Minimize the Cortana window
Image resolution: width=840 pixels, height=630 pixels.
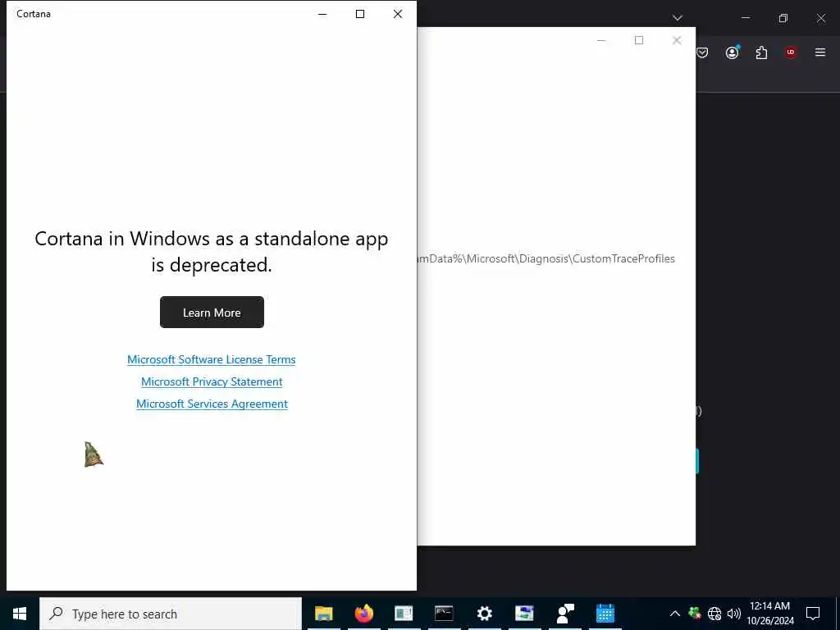(322, 14)
